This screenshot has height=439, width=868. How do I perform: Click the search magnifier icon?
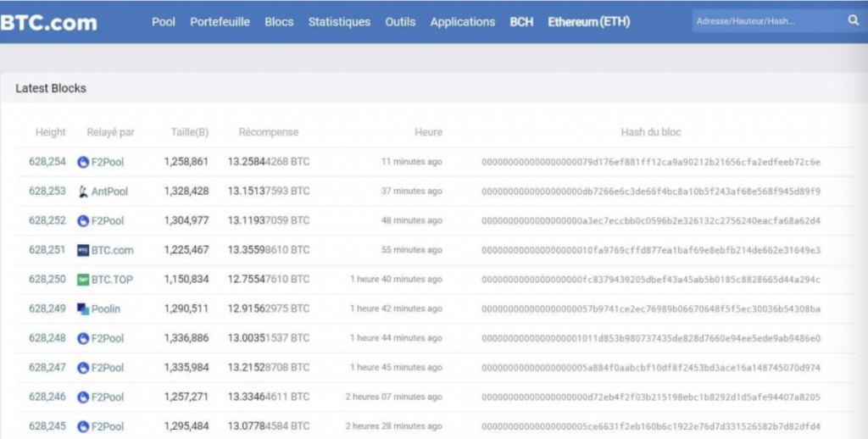pyautogui.click(x=853, y=20)
